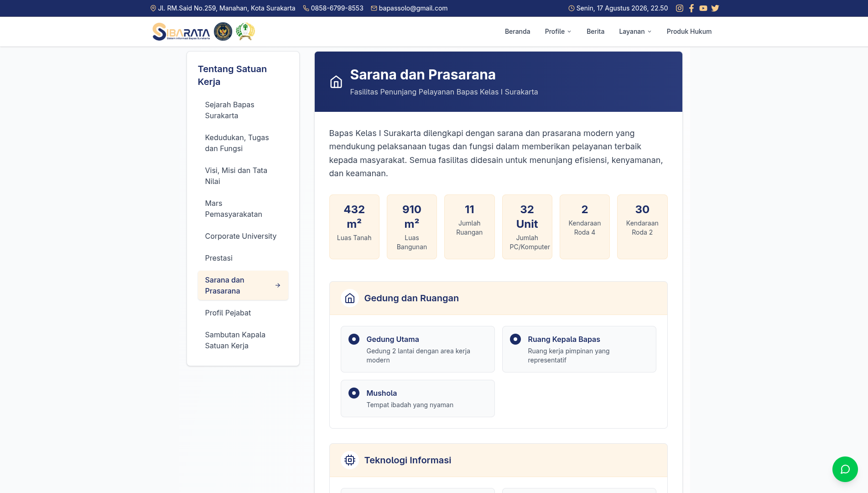The width and height of the screenshot is (868, 493).
Task: Open Sambutan Kapala Satuan Kerja link
Action: click(243, 340)
